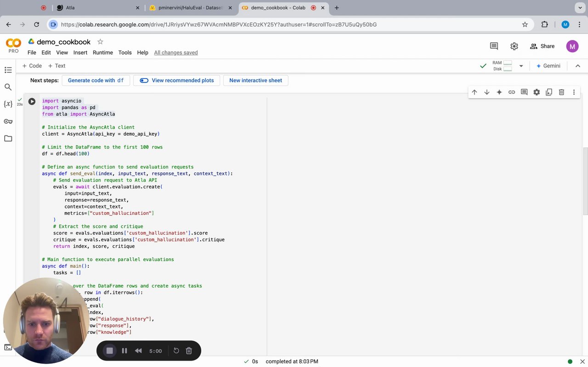Open the View menu
This screenshot has width=588, height=367.
(62, 53)
